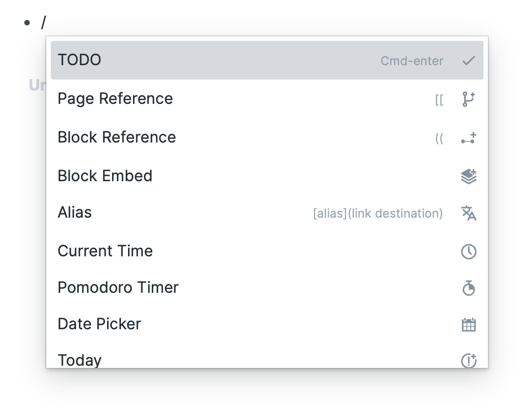Choose Page Reference from slash menu
The height and width of the screenshot is (411, 532).
(x=267, y=99)
